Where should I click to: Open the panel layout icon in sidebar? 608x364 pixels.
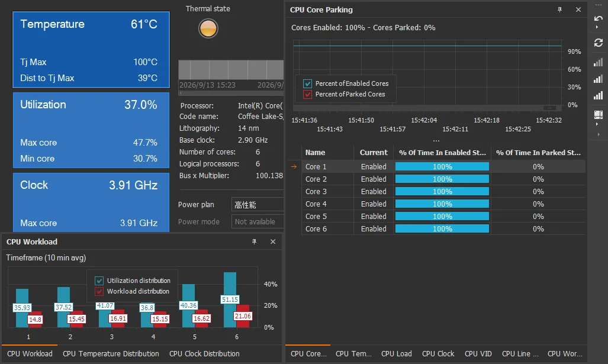599,115
